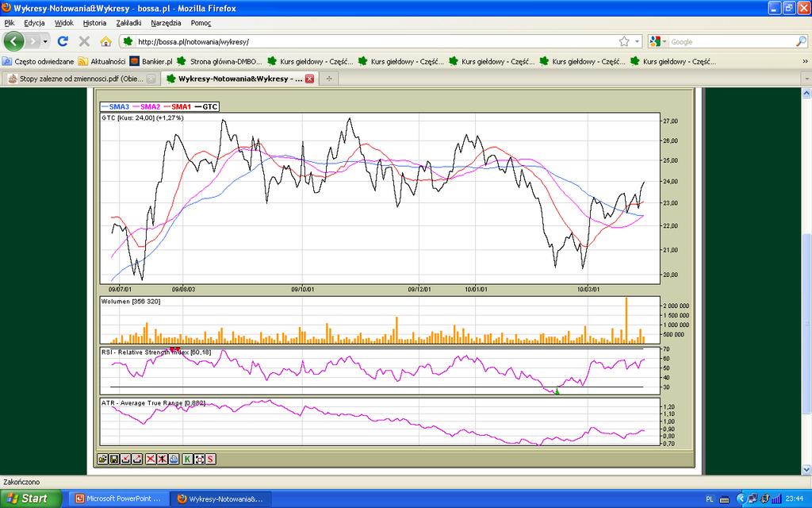The height and width of the screenshot is (508, 812).
Task: Open a new tab with the plus button
Action: [328, 79]
